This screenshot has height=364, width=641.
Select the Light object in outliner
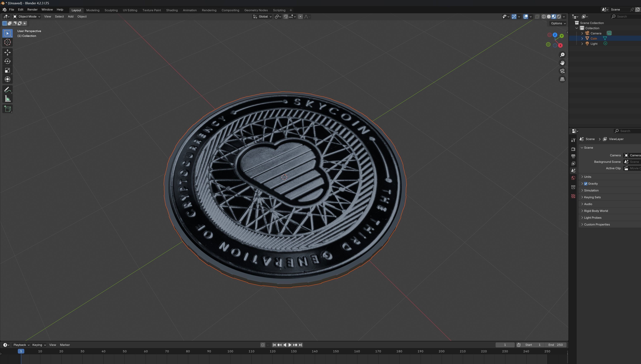[594, 44]
